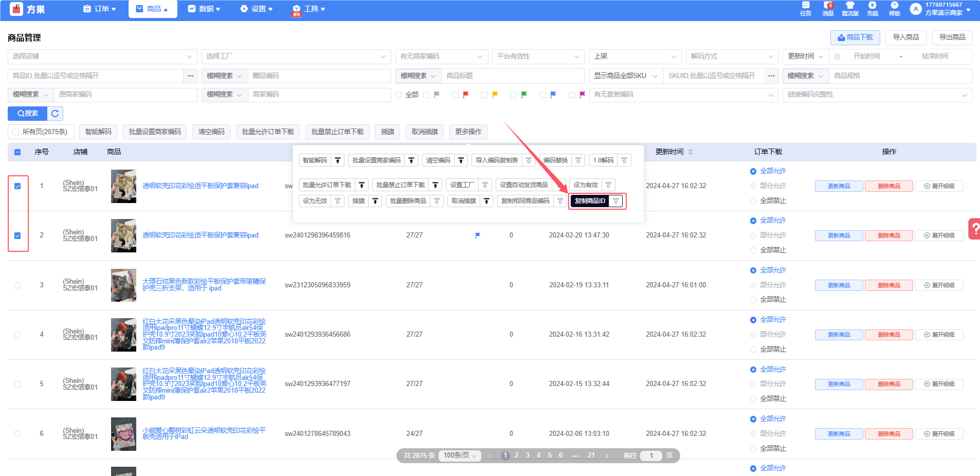Open the 数据 menu in top bar

(x=204, y=9)
